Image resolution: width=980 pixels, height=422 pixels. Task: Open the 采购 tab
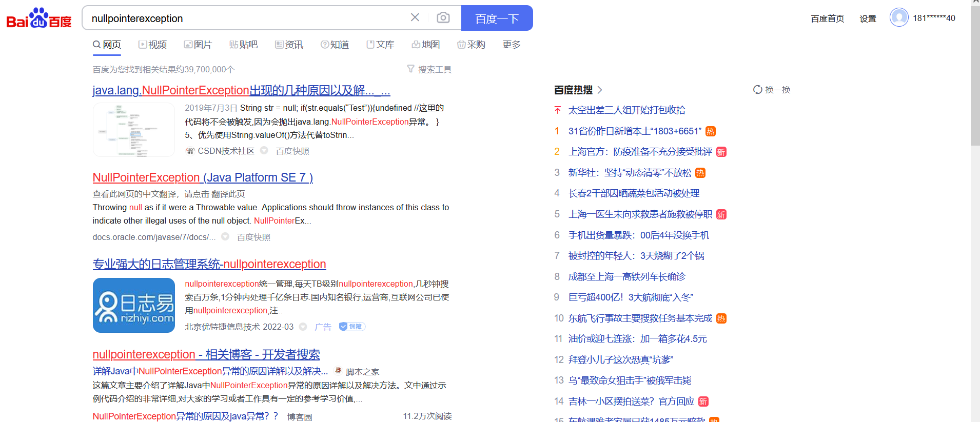click(472, 45)
